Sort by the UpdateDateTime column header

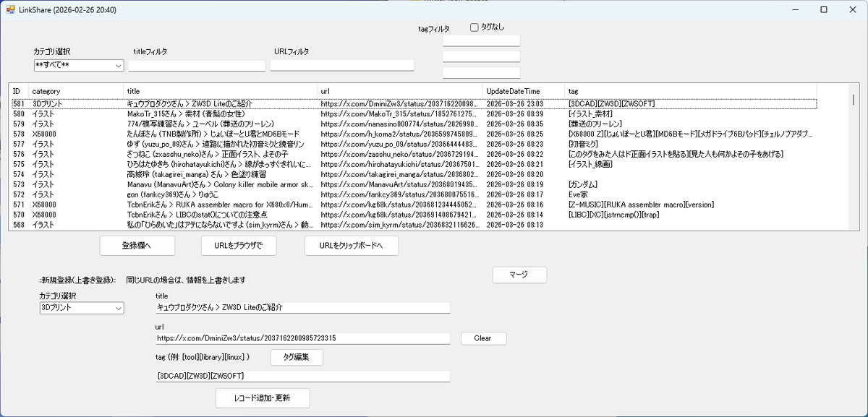[x=524, y=91]
